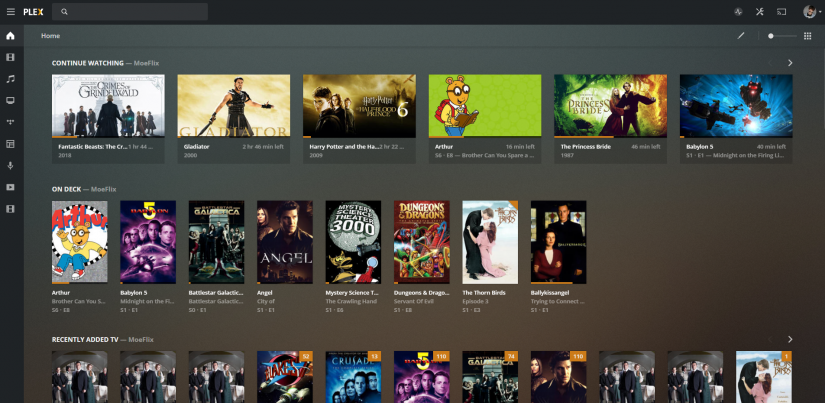Switch view using the grid icon
The width and height of the screenshot is (825, 403).
point(808,36)
